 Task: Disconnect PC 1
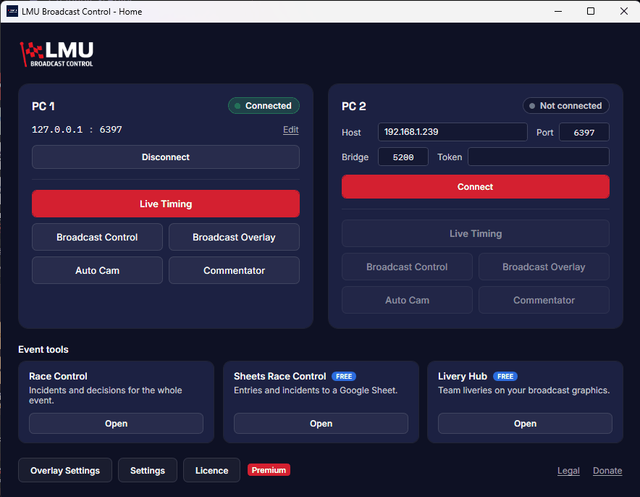[166, 157]
